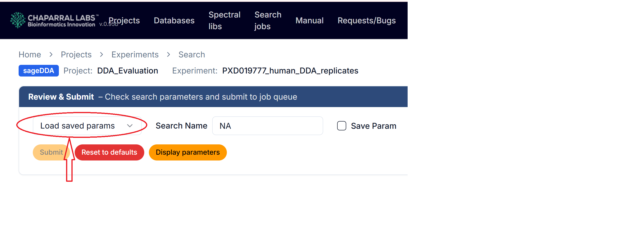
Task: Click the Chaparral Labs logo icon
Action: coord(18,20)
